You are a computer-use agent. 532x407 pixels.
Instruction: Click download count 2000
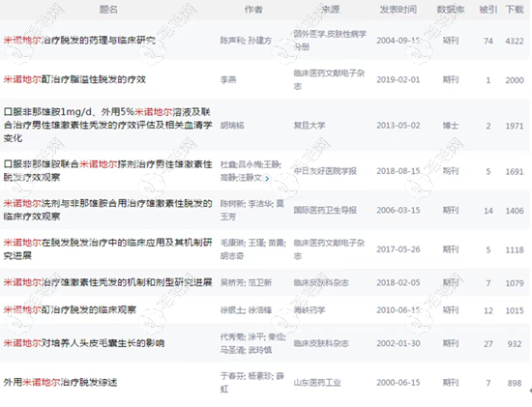point(515,80)
